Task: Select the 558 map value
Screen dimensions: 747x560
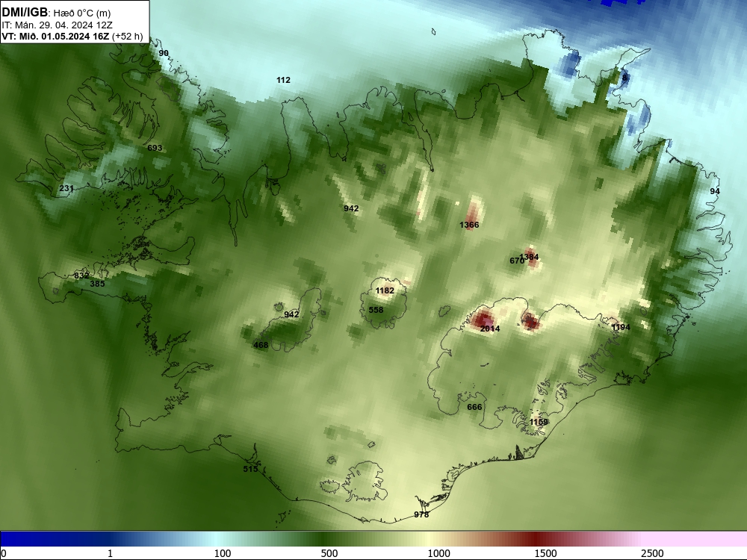Action: click(376, 310)
